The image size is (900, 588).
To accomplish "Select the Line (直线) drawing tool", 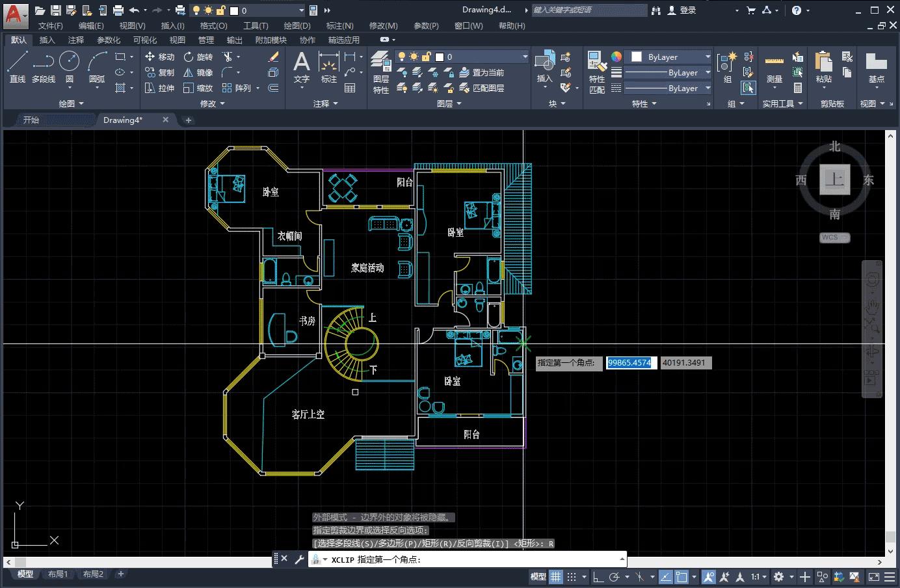I will (x=18, y=67).
